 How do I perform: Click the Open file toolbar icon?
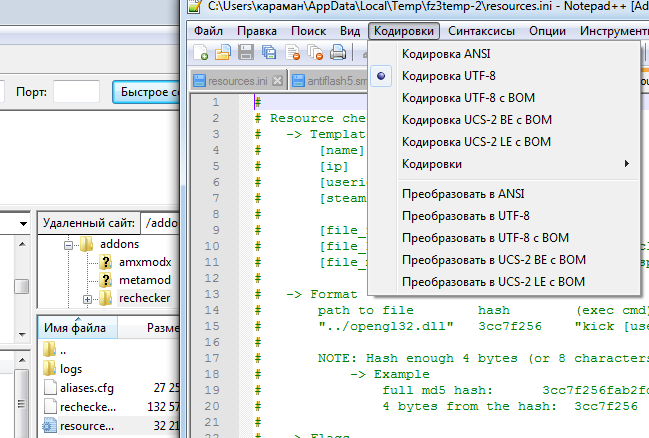click(223, 53)
